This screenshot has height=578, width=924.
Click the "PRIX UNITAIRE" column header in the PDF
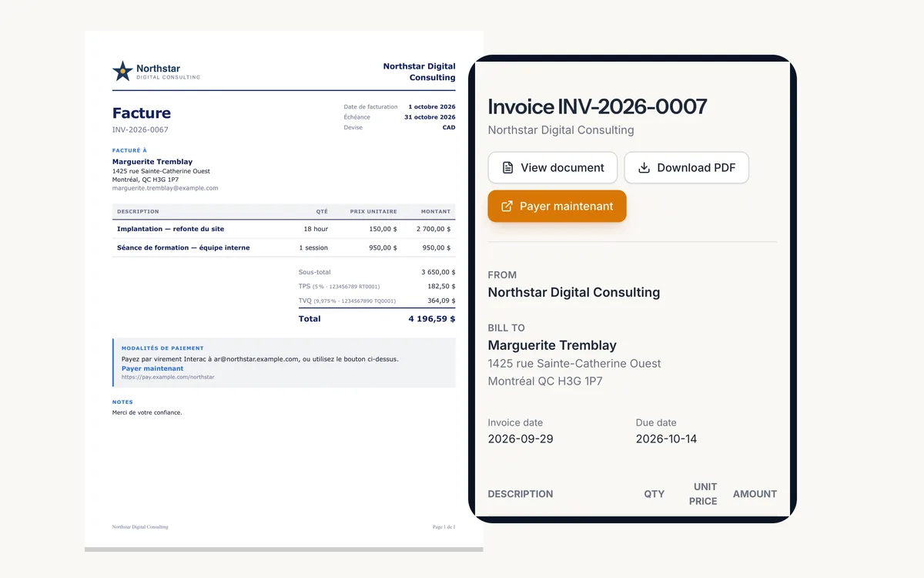tap(373, 211)
